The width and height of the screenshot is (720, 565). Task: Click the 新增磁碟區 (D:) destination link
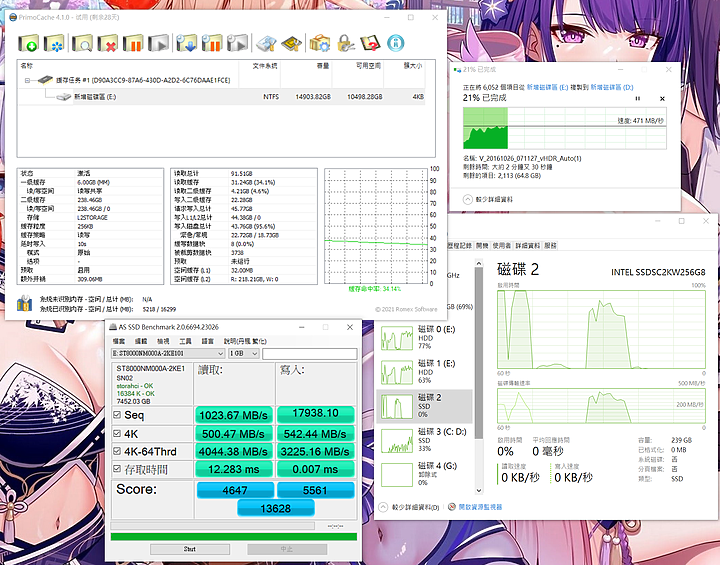tap(612, 87)
